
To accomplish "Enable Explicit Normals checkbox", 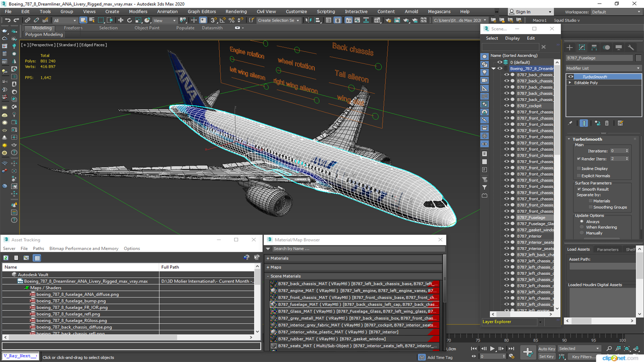I will coord(579,176).
